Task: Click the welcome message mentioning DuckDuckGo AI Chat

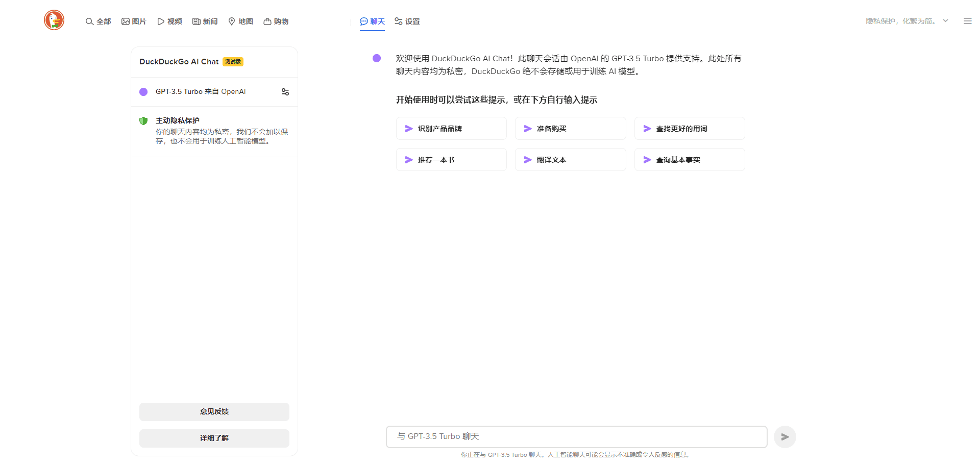Action: pos(569,65)
